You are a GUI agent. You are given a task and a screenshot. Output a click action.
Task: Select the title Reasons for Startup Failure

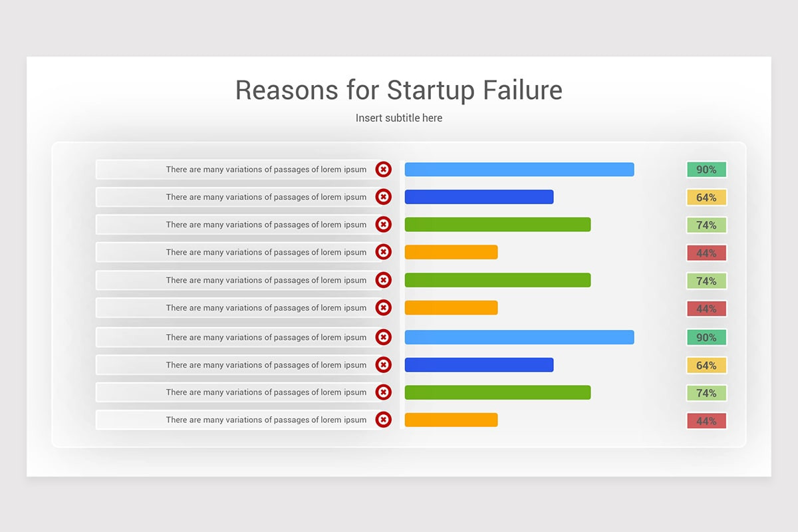(x=399, y=90)
